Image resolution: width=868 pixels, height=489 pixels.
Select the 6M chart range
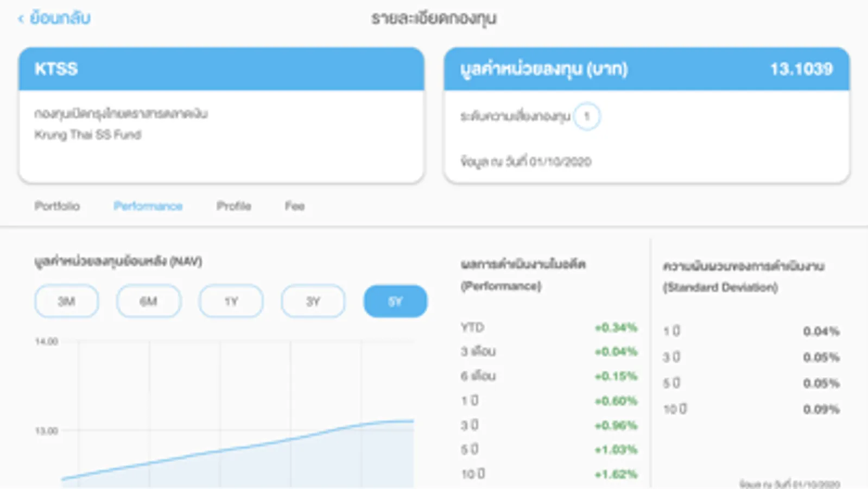click(x=149, y=301)
